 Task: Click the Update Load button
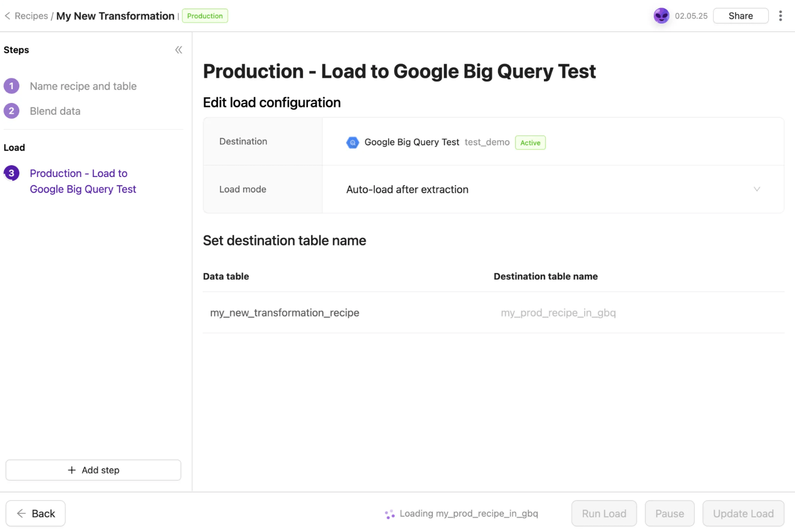click(x=743, y=514)
